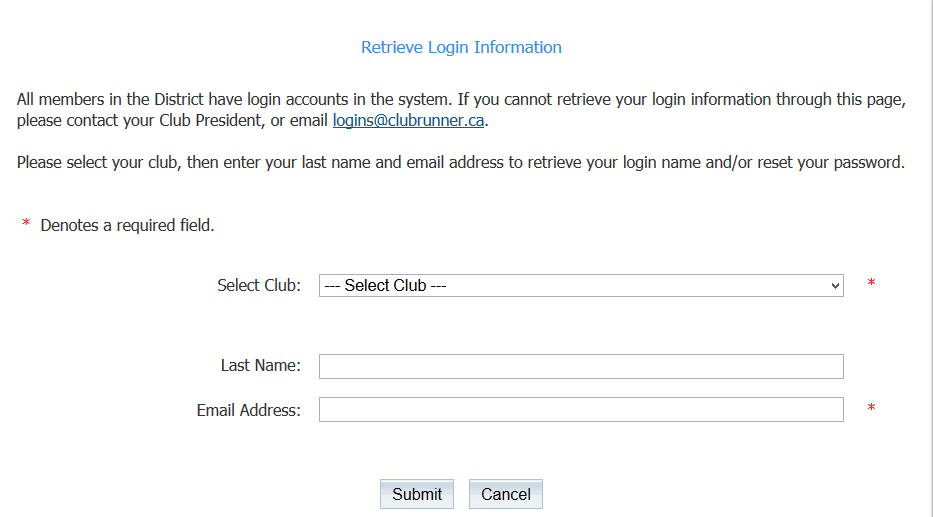
Task: Click the 'Select Club:' field label
Action: tap(258, 286)
